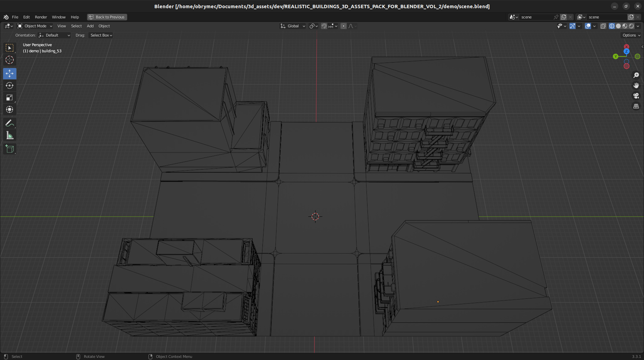The width and height of the screenshot is (644, 360).
Task: Open the Global transform orientation dropdown
Action: 293,26
